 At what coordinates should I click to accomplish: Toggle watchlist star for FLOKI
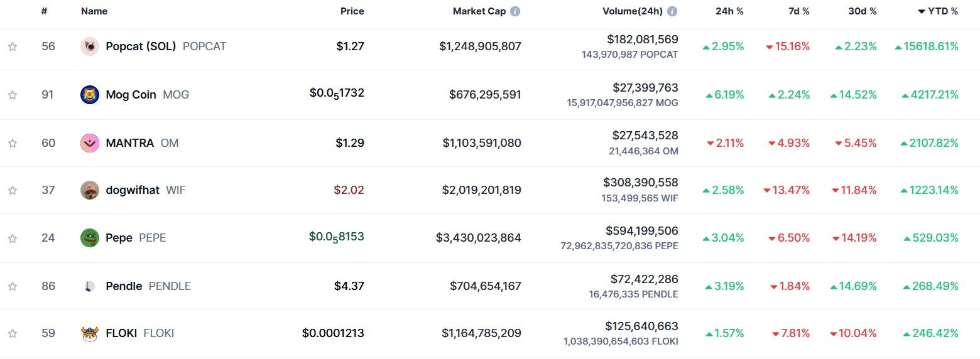[13, 333]
